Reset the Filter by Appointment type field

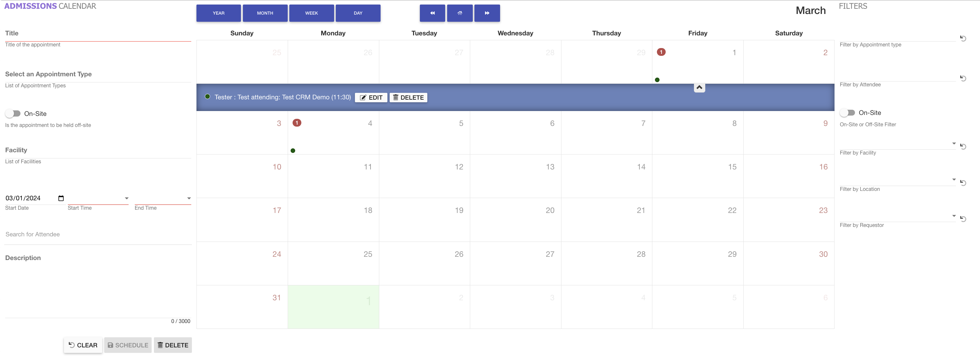[963, 38]
